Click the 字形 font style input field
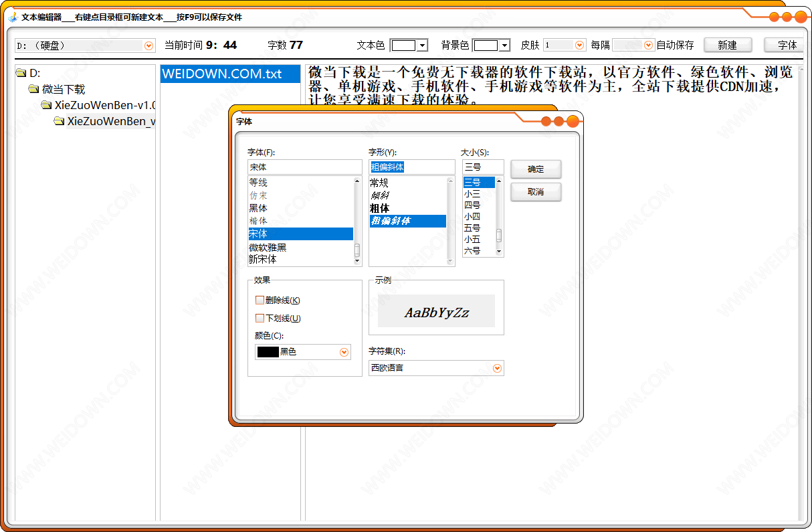The image size is (812, 532). pos(411,167)
